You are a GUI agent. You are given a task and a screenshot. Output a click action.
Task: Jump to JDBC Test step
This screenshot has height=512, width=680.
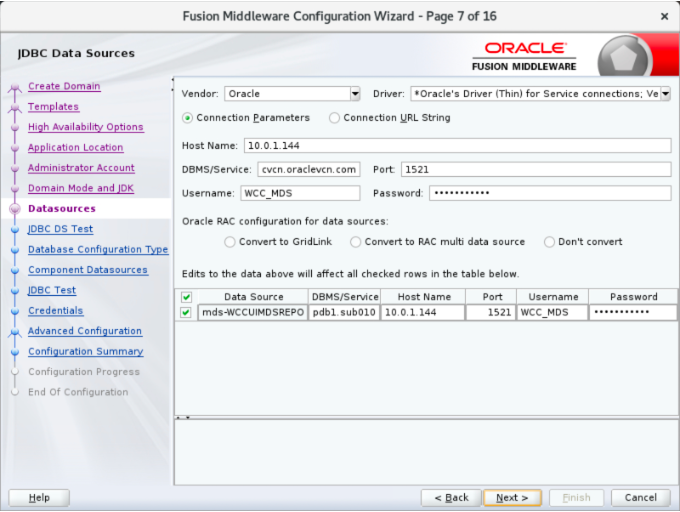(52, 290)
